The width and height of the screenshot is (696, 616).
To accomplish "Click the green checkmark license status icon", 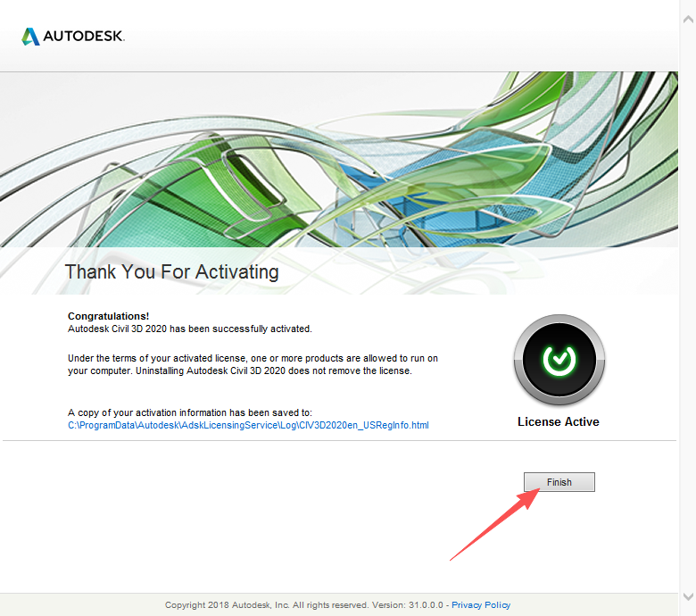I will click(x=559, y=360).
